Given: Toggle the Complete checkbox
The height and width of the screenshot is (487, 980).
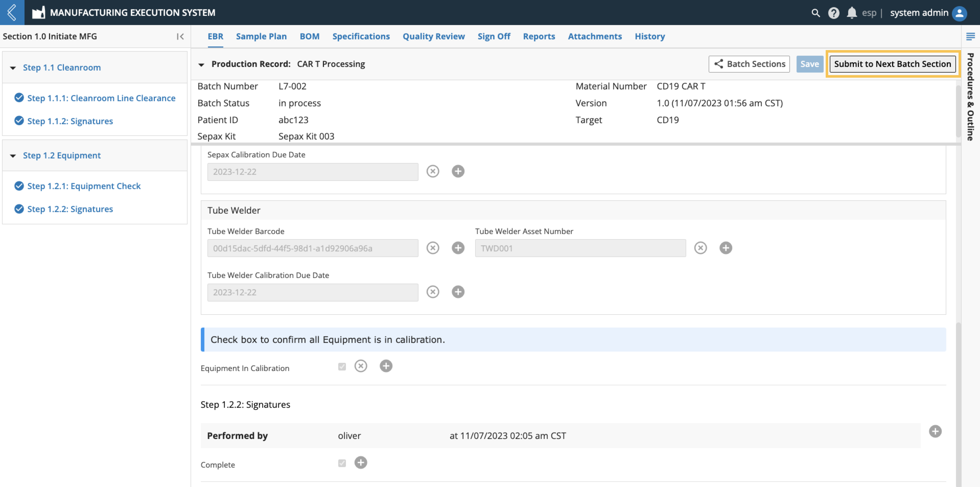Looking at the screenshot, I should pyautogui.click(x=342, y=463).
